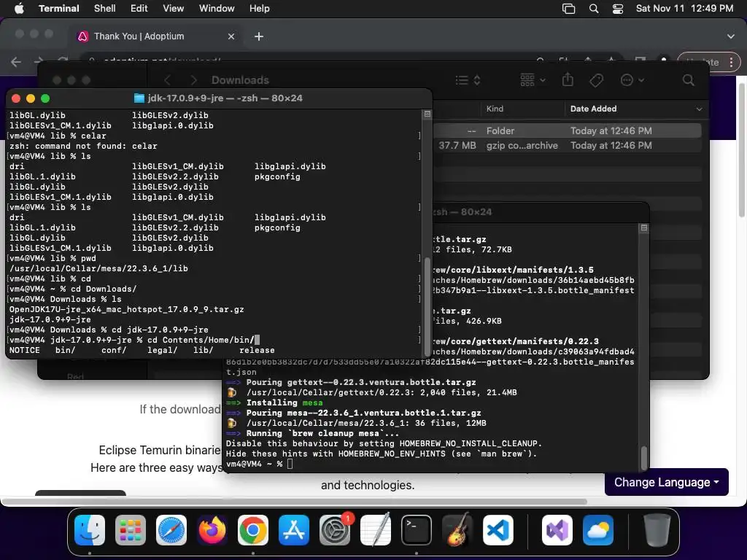Viewport: 747px width, 560px height.
Task: Open Chrome's three-dot menu
Action: [x=731, y=62]
